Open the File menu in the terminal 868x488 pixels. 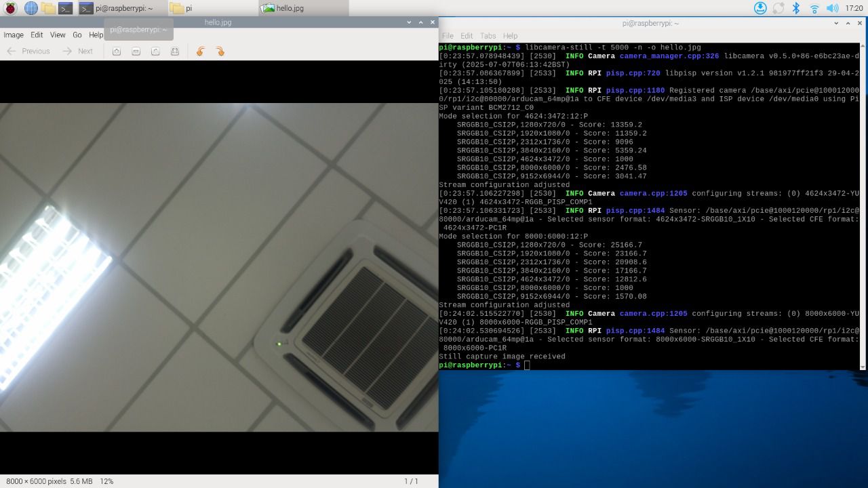point(448,36)
